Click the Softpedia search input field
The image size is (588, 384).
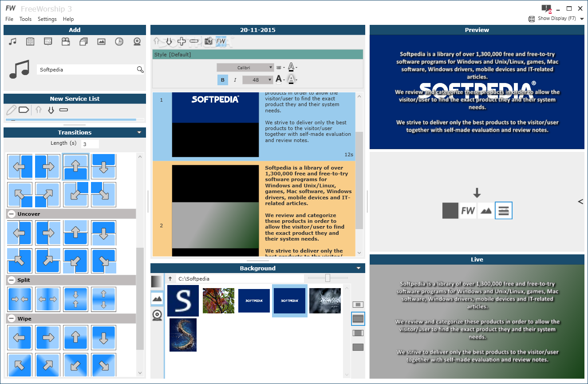[87, 70]
